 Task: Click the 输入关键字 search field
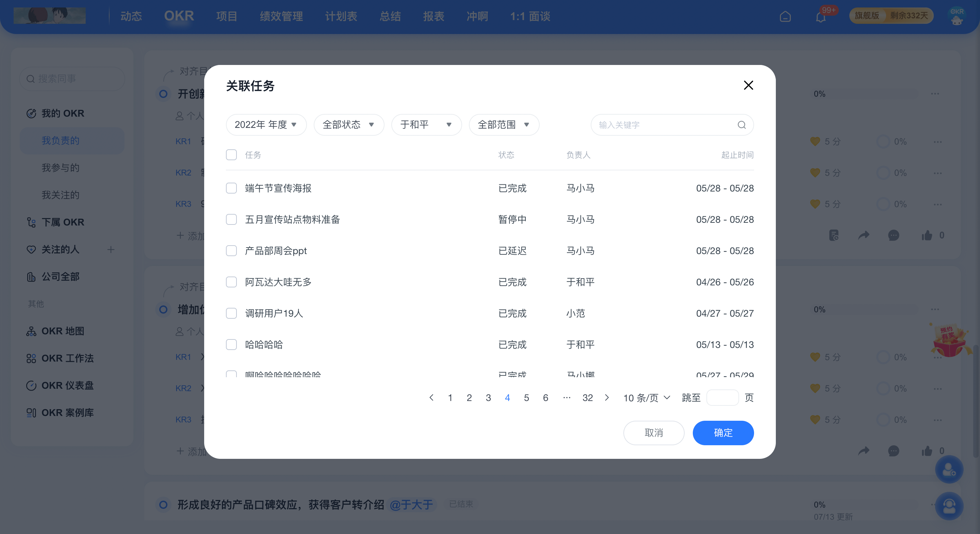pyautogui.click(x=672, y=125)
